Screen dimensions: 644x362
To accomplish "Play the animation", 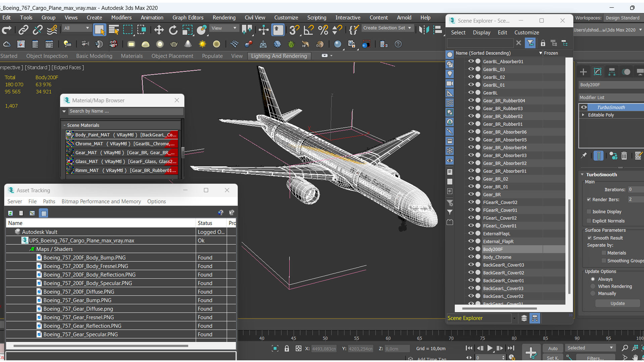I will (x=490, y=348).
